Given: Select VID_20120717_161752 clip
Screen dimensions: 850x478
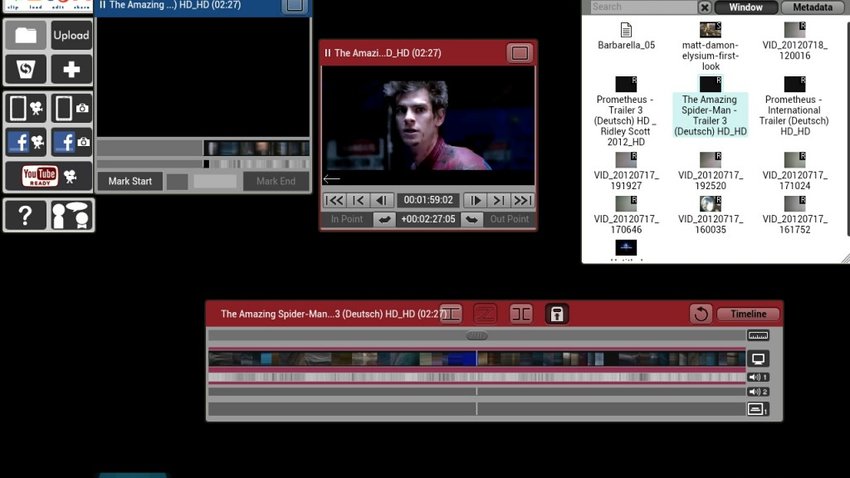Looking at the screenshot, I should coord(795,215).
